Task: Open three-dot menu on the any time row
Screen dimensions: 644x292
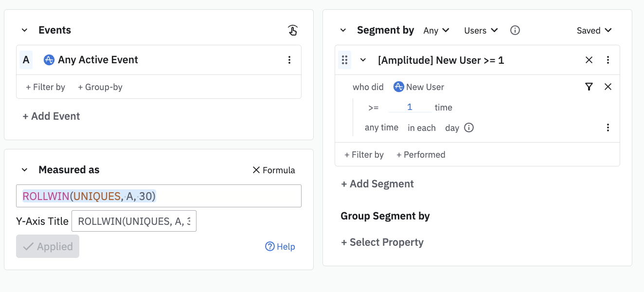Action: point(608,128)
